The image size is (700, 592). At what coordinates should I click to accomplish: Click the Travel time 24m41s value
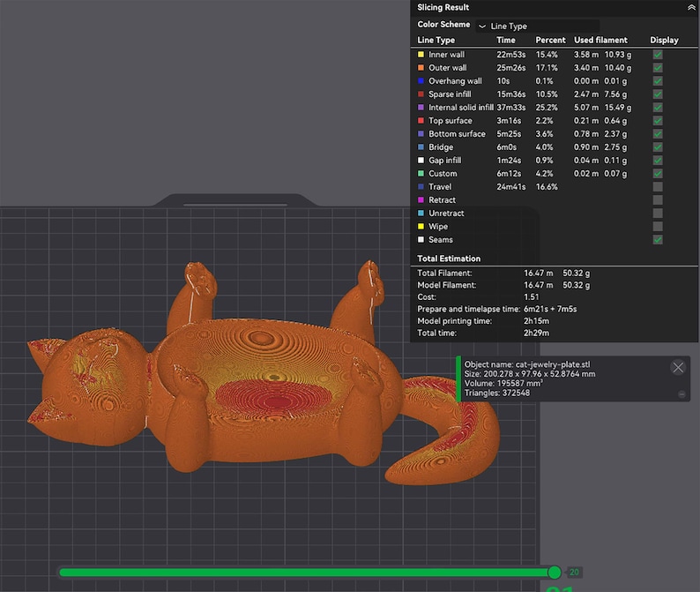click(x=511, y=187)
